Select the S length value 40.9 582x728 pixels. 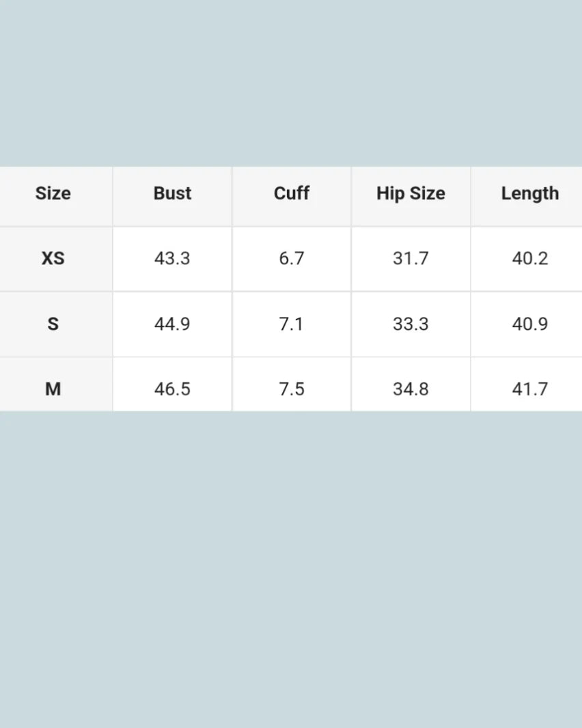tap(529, 324)
